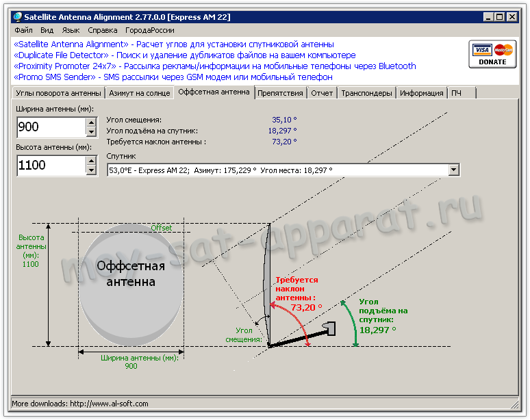The image size is (530, 420).
Task: Click the Угол подъёма на спутник value at top
Action: [283, 131]
